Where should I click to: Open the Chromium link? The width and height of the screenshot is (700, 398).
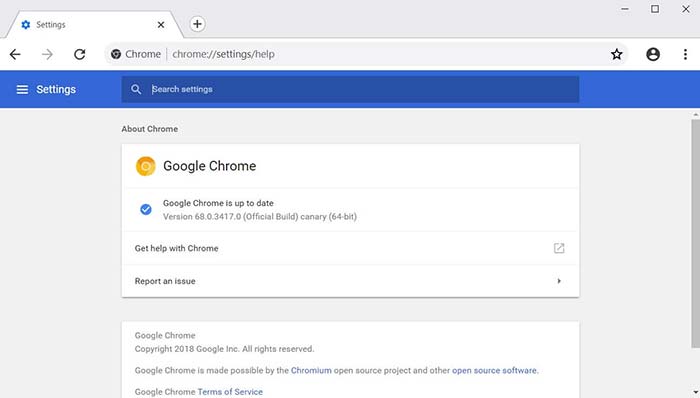click(x=311, y=370)
